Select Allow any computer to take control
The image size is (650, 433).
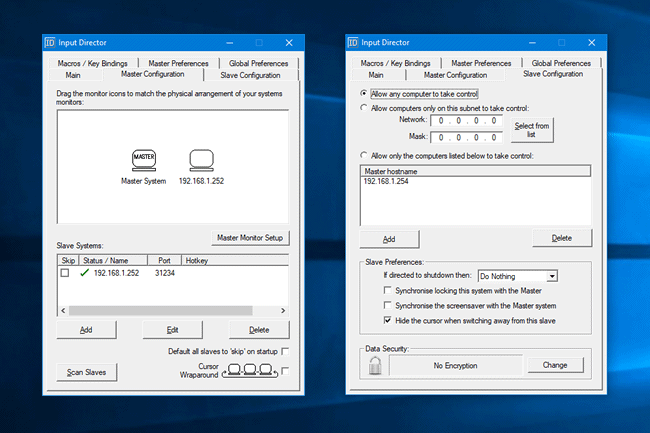[363, 93]
